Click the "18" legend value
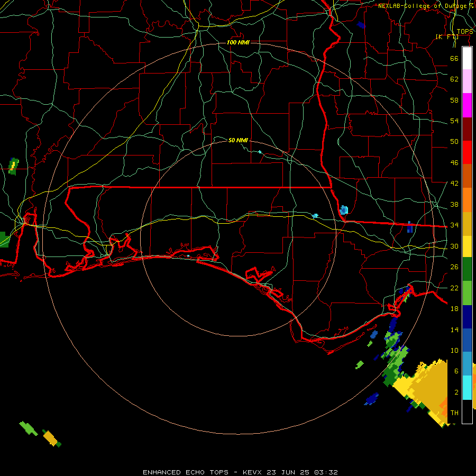 click(x=454, y=309)
